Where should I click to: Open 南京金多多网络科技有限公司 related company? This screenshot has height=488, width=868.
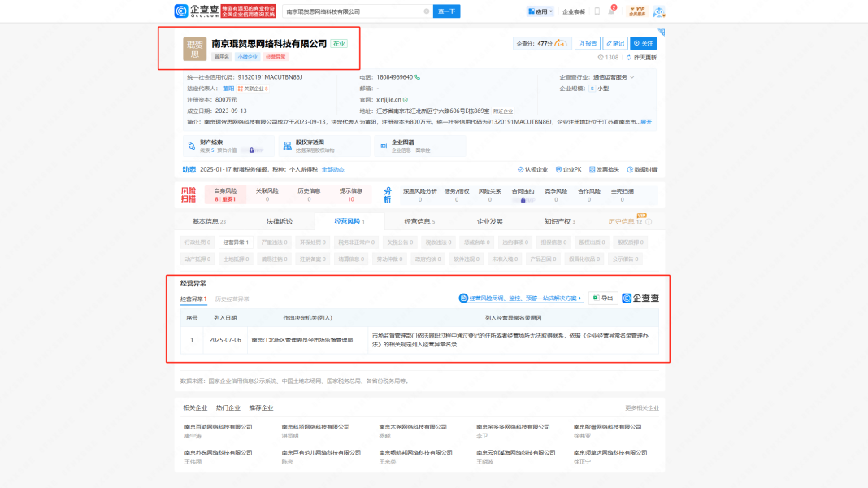click(513, 427)
